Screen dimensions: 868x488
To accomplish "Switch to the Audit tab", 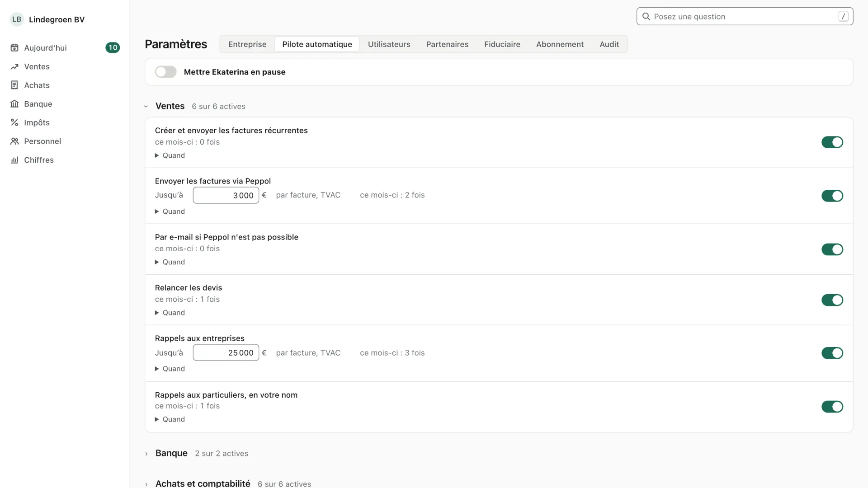I will (x=609, y=44).
